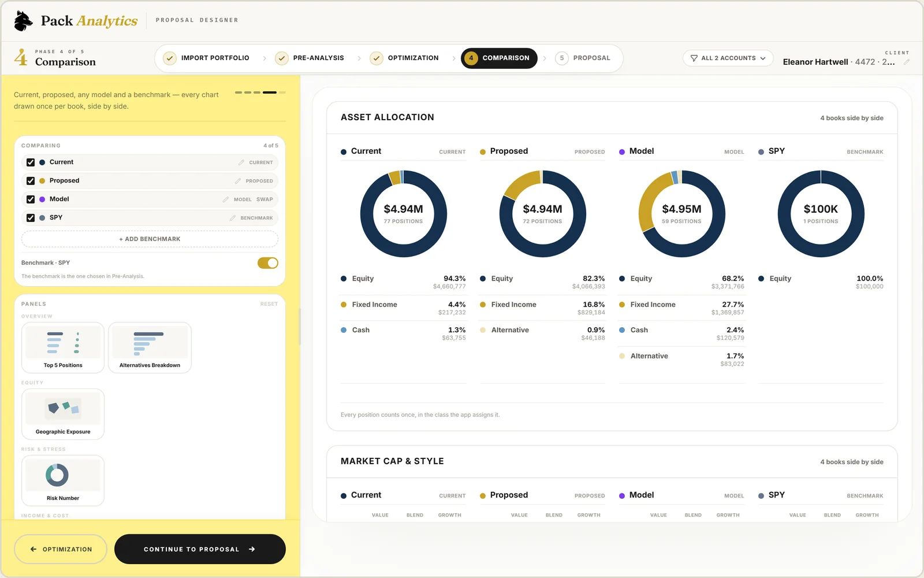Click the gold Proposed color dot in Comparing list
This screenshot has height=578, width=924.
pyautogui.click(x=42, y=181)
